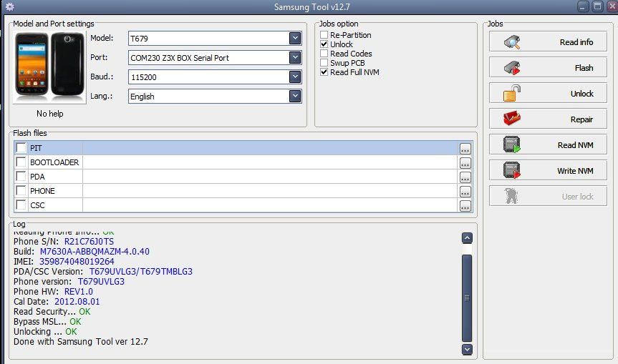Viewport: 618px width, 364px height.
Task: Check the PIT flash file checkbox
Action: [x=21, y=147]
